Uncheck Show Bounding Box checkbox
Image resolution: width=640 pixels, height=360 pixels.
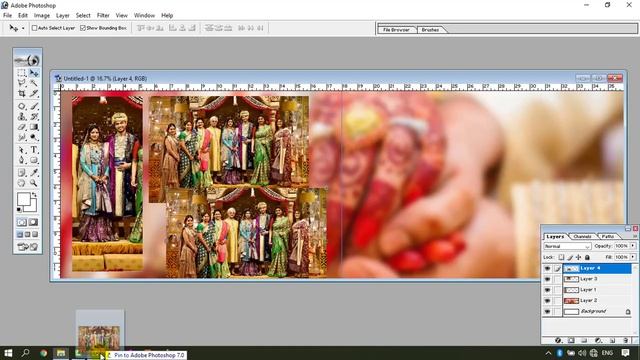click(83, 28)
